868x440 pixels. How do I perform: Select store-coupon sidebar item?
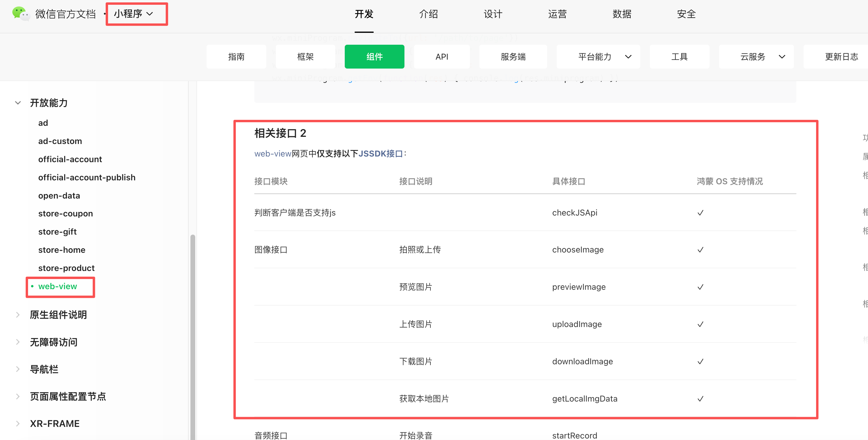(65, 213)
